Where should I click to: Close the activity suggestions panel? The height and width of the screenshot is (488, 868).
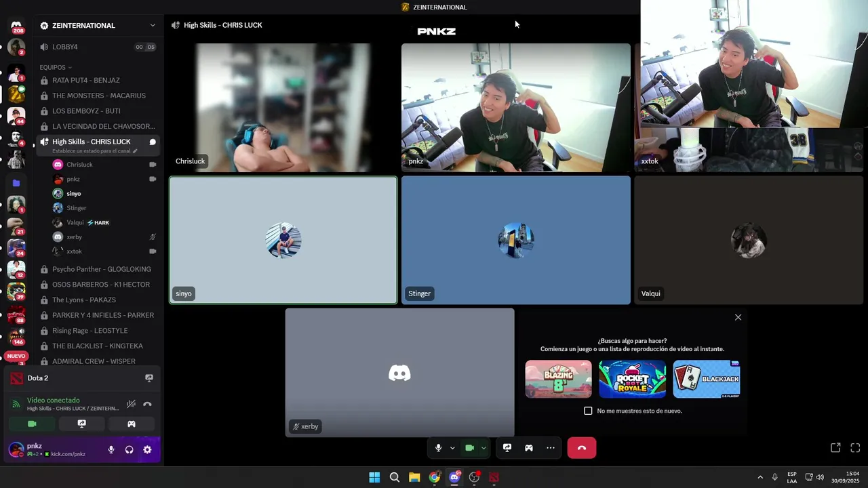(738, 317)
